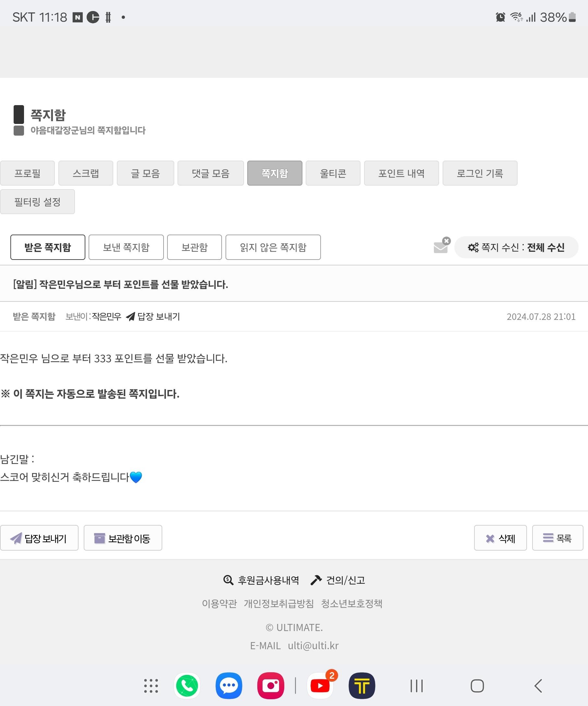This screenshot has height=706, width=588.
Task: Tap the alarm icon in status bar
Action: point(500,17)
